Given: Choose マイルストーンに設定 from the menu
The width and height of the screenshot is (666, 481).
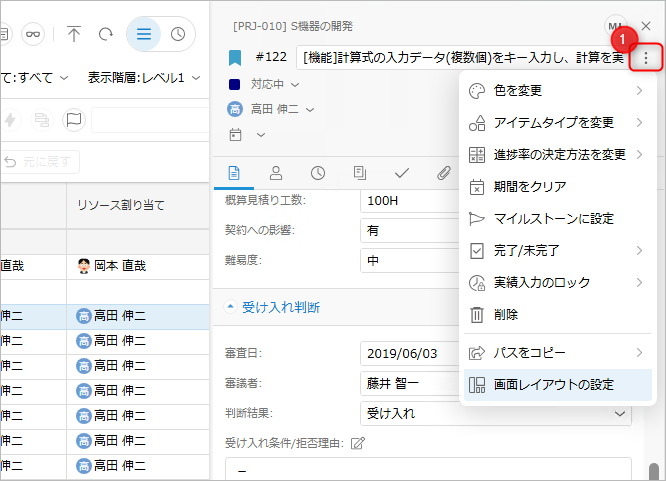Looking at the screenshot, I should [554, 218].
